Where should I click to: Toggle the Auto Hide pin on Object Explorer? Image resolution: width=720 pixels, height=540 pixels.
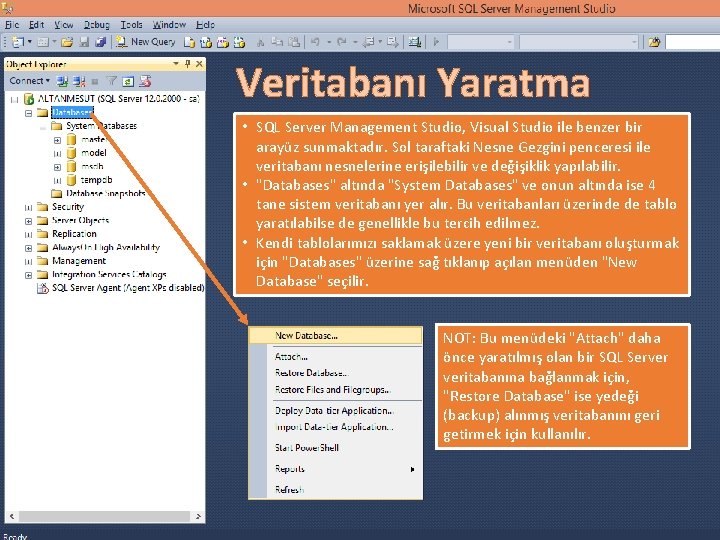pos(187,64)
